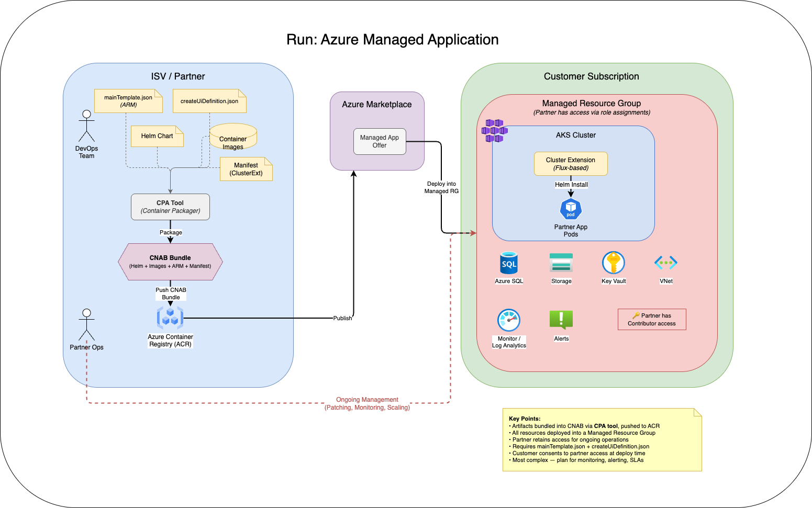Select the CPA Tool box
Screen dimensions: 812x508
170,207
